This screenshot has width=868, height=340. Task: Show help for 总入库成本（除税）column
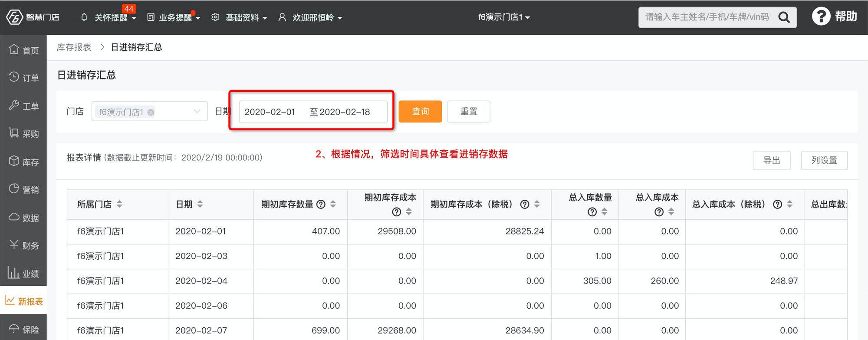(x=777, y=204)
